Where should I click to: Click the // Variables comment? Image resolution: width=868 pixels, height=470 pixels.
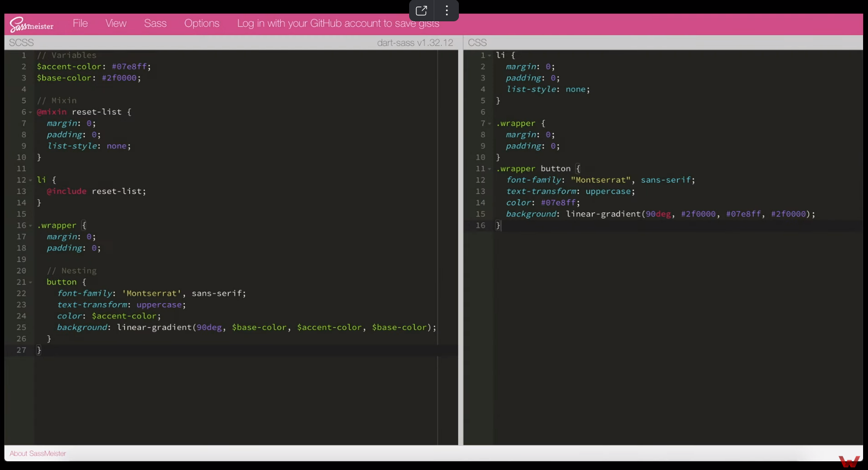coord(67,55)
